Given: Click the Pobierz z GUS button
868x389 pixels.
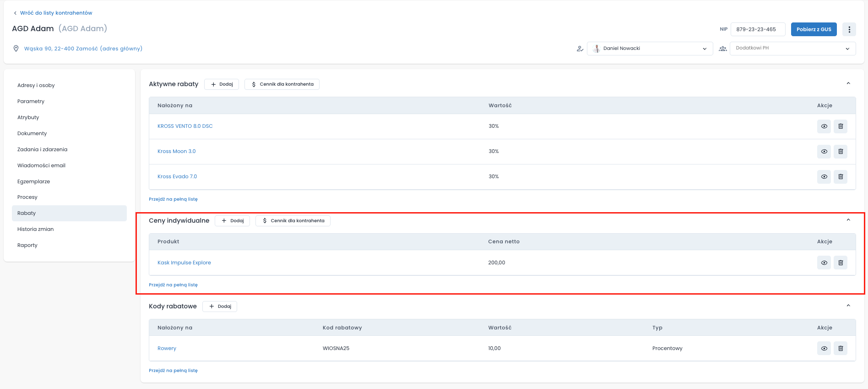Looking at the screenshot, I should [814, 29].
